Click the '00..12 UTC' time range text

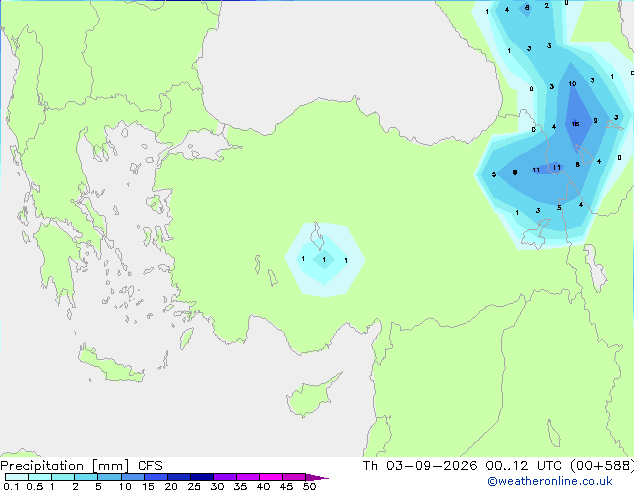coord(524,466)
